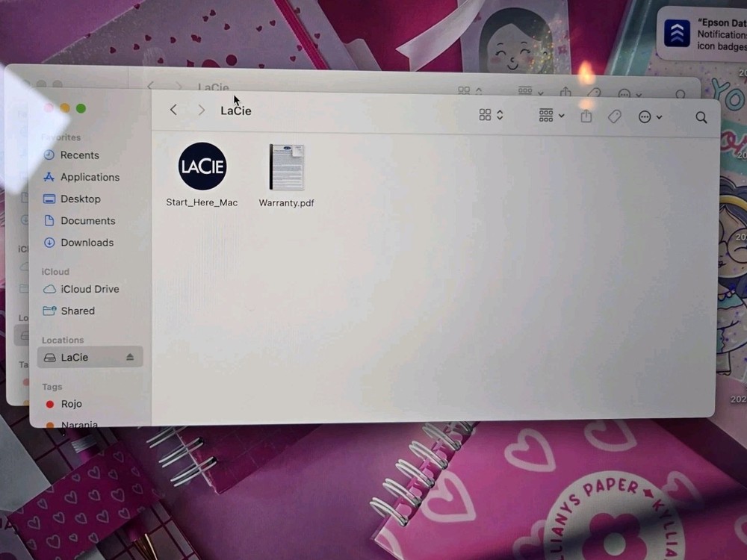Open Desktop in the sidebar
747x560 pixels.
click(90, 199)
